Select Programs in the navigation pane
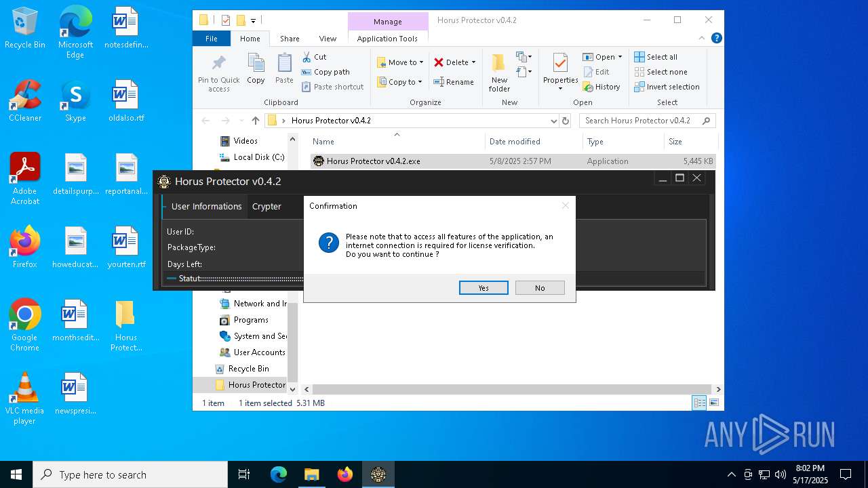The height and width of the screenshot is (488, 868). click(x=251, y=320)
